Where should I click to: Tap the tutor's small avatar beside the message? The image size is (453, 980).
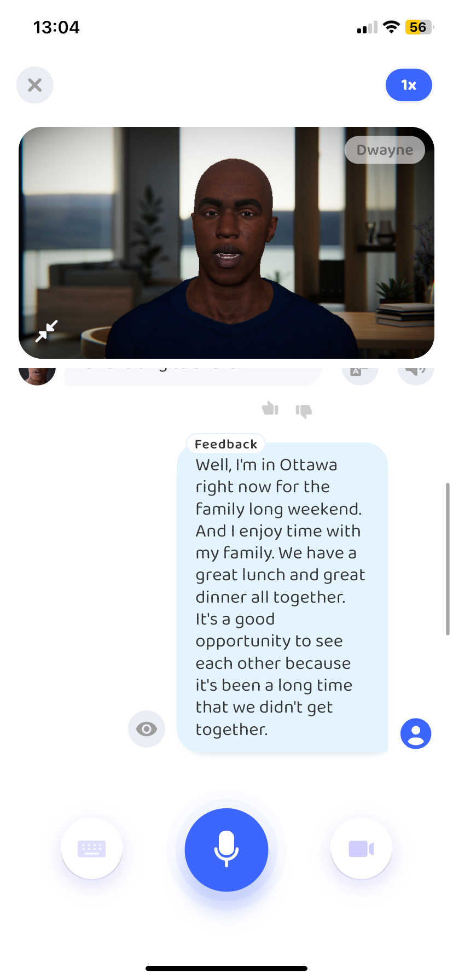click(37, 375)
